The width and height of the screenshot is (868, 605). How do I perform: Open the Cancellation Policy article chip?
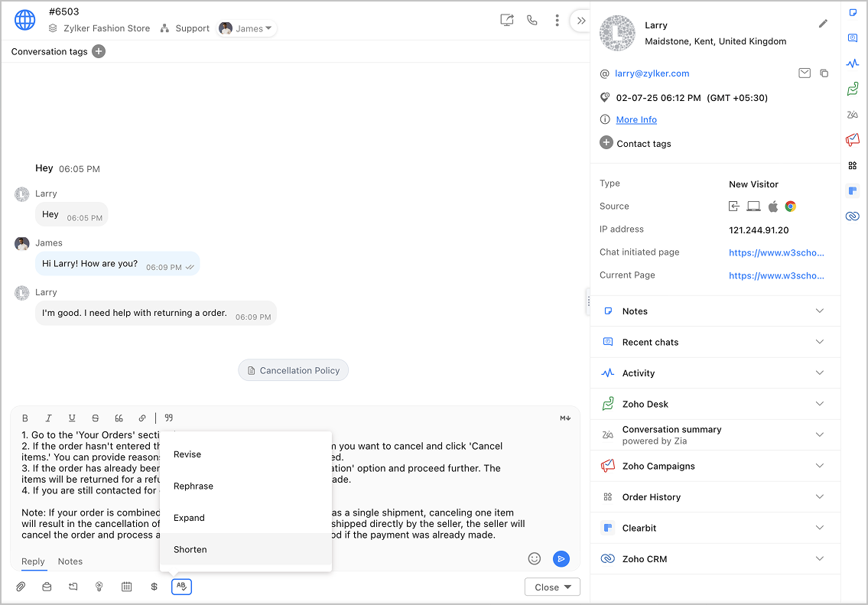294,370
